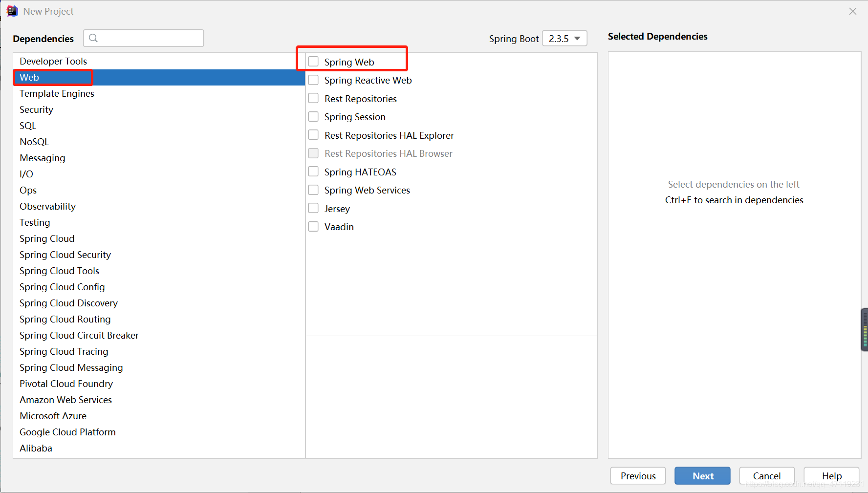Select the I/O category
The width and height of the screenshot is (868, 493).
point(159,174)
